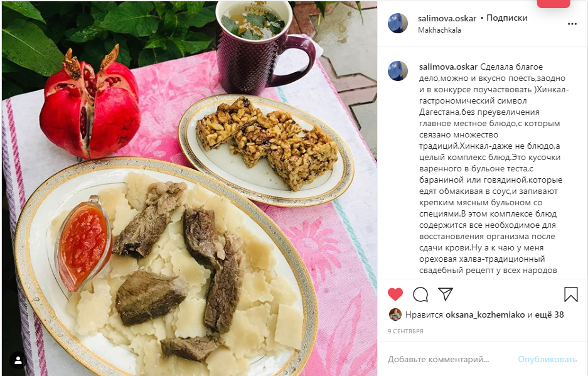Click oksana_kozhemiako small avatar near likes
The height and width of the screenshot is (376, 588).
click(x=395, y=314)
